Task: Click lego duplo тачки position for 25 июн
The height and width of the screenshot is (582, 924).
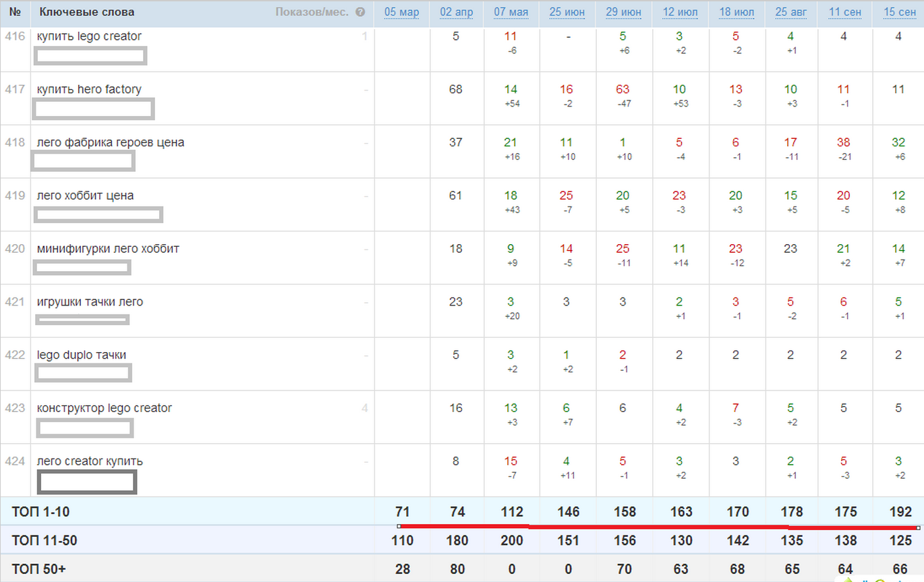Action: coord(567,355)
